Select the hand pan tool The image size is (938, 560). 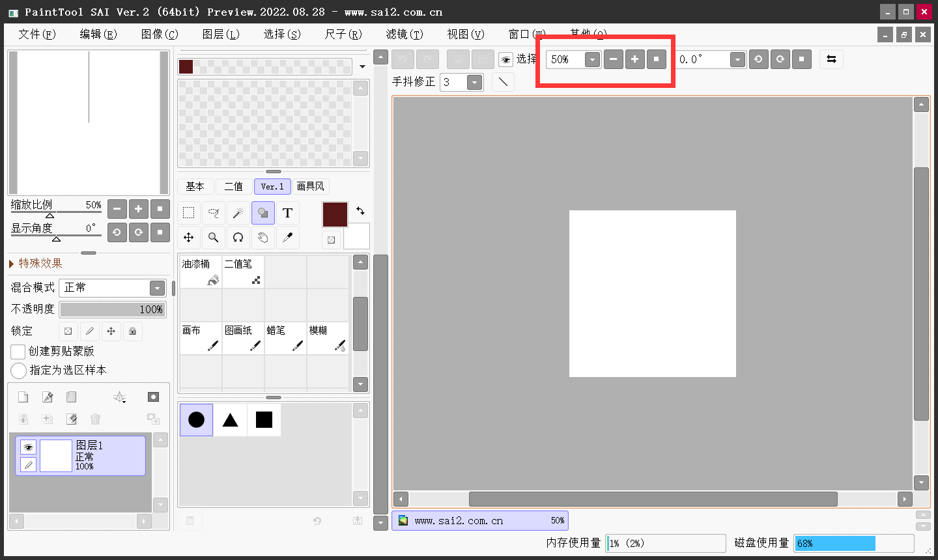point(263,238)
